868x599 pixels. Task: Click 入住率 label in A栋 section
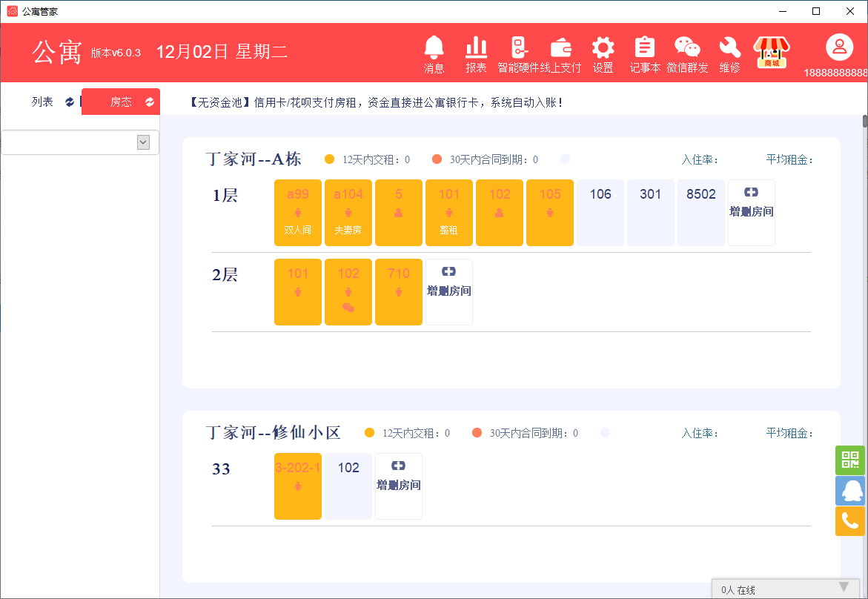(x=700, y=160)
